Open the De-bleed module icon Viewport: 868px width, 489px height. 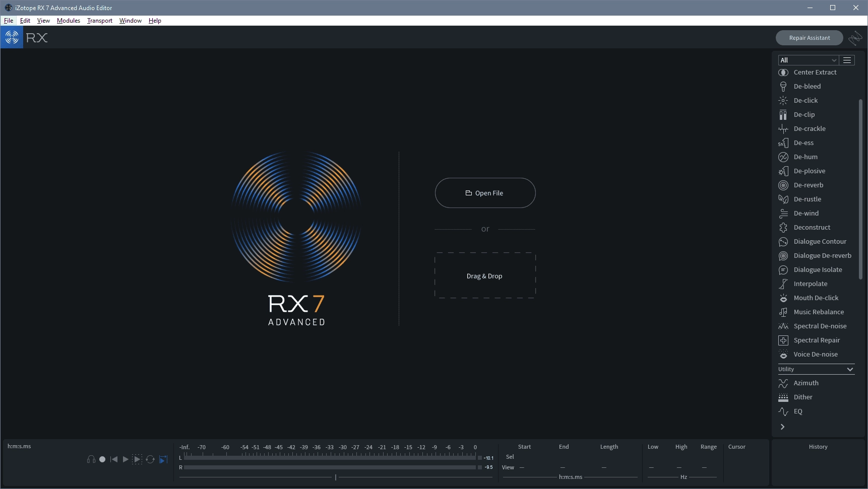click(783, 87)
